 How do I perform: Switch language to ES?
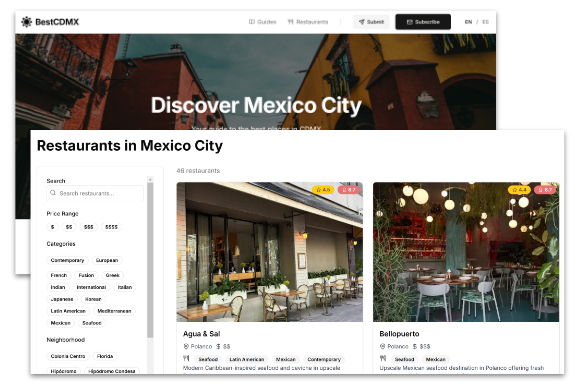(x=485, y=22)
